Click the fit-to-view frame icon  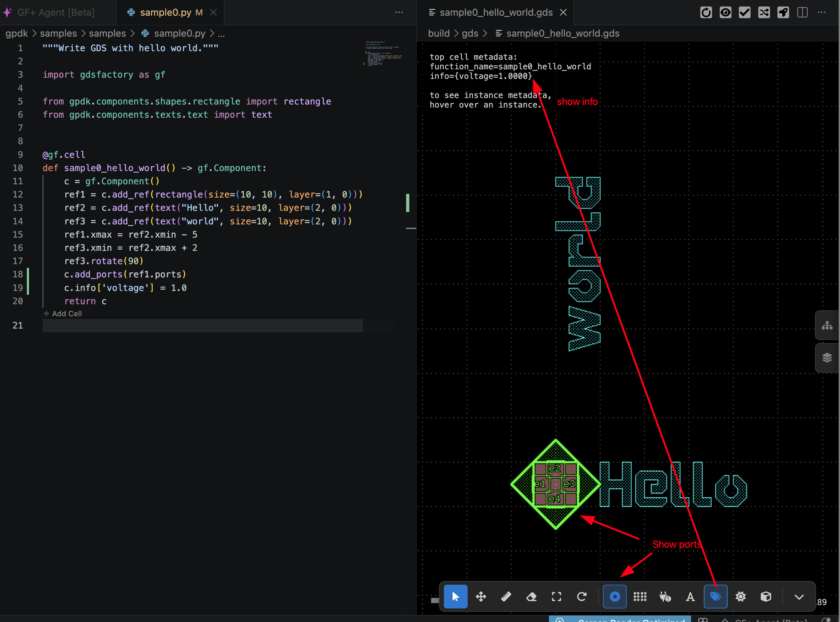[556, 597]
